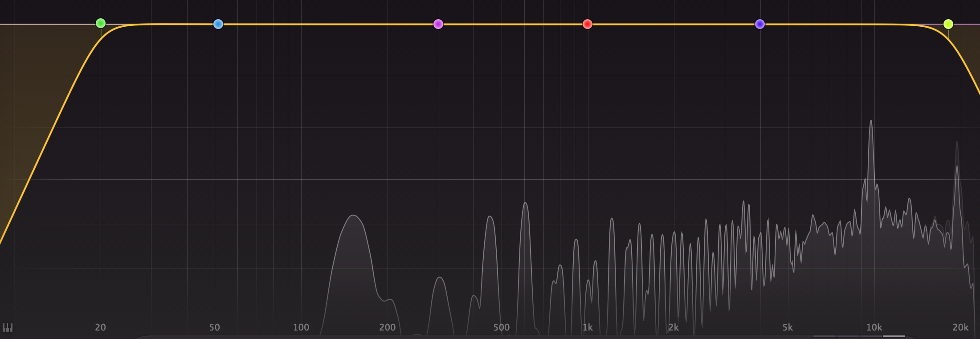Select the magenta EQ band node
This screenshot has width=980, height=339.
[x=438, y=24]
